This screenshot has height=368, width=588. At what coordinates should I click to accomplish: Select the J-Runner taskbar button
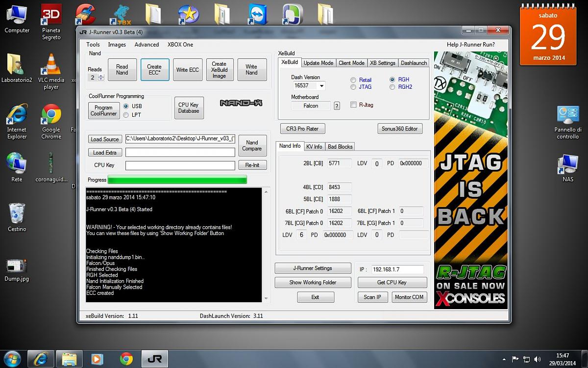click(x=155, y=359)
